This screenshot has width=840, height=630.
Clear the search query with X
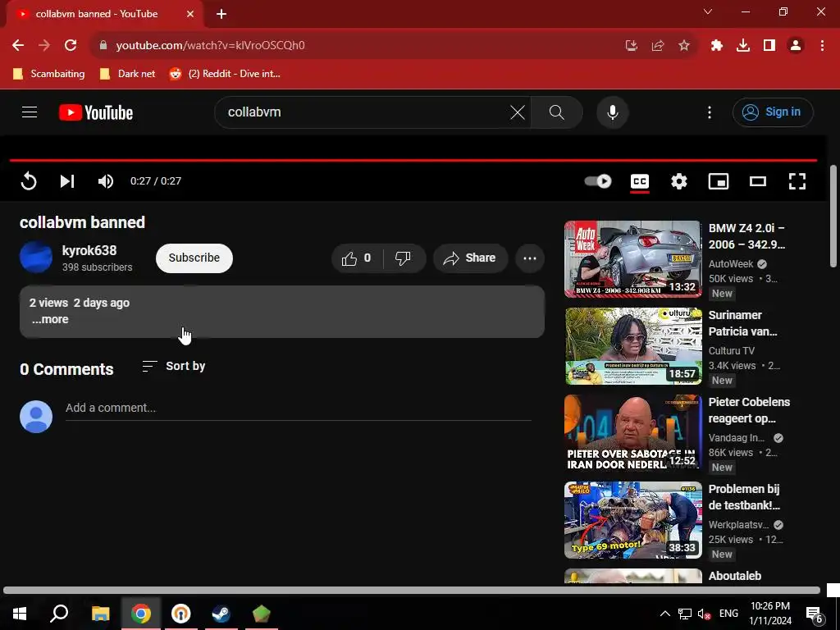pyautogui.click(x=518, y=112)
